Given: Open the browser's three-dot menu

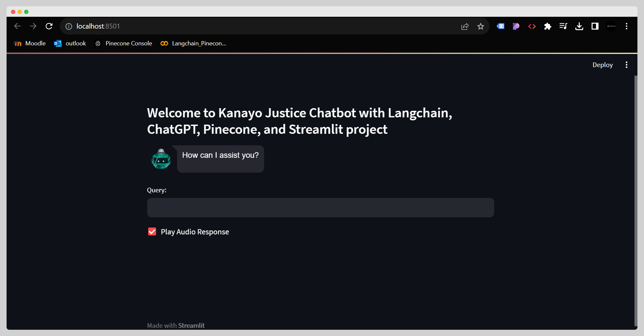Looking at the screenshot, I should coord(627,26).
